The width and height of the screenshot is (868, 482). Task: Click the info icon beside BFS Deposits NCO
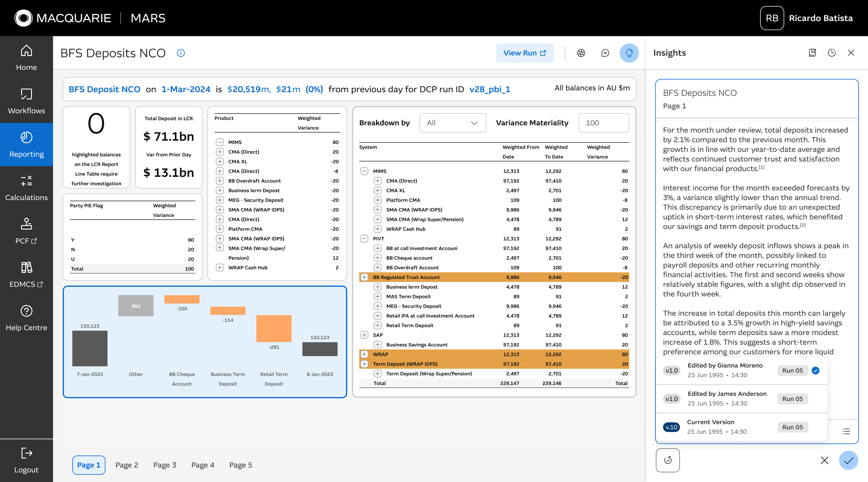point(181,53)
